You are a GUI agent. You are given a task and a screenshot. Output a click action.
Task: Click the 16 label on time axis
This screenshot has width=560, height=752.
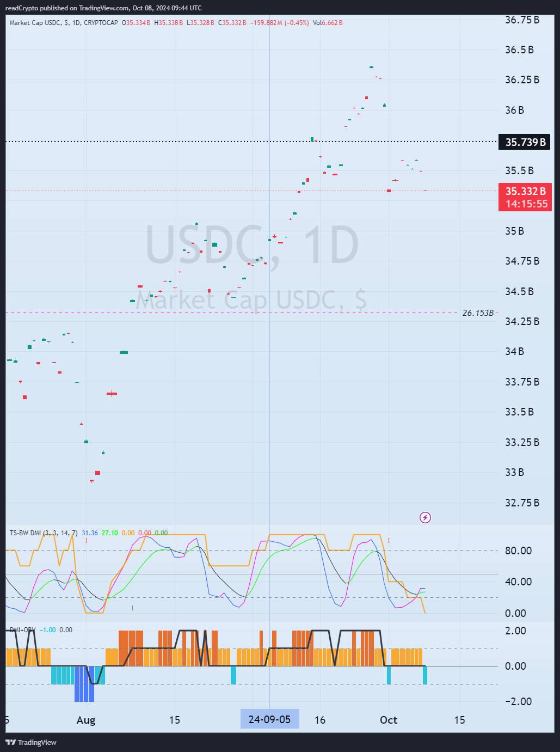(320, 720)
